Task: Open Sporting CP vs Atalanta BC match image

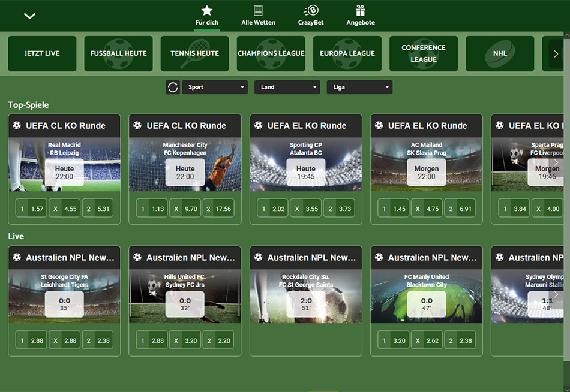Action: coord(306,164)
